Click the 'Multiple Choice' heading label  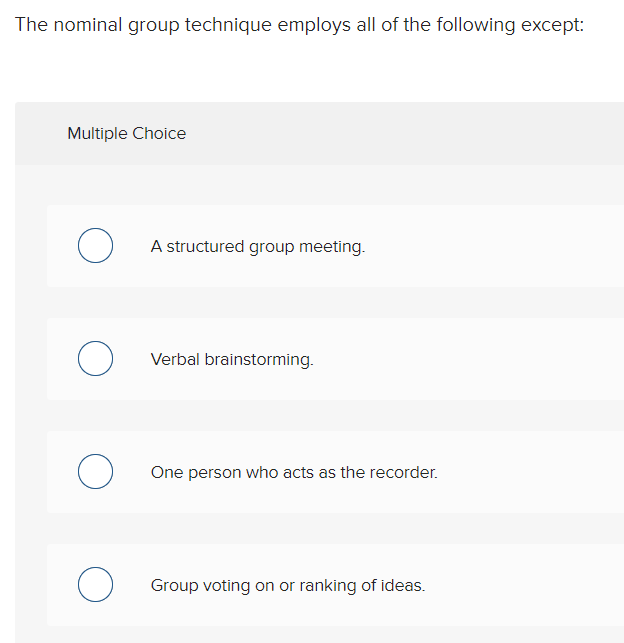point(126,133)
